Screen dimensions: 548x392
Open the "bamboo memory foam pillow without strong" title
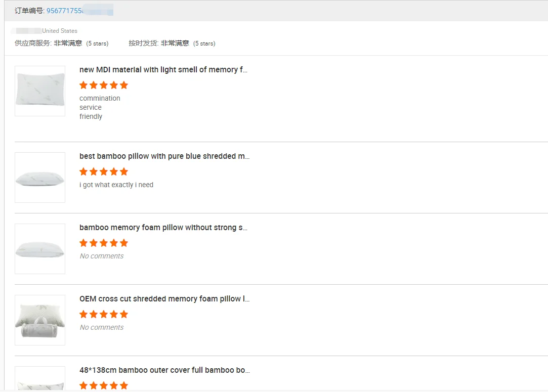pyautogui.click(x=163, y=228)
